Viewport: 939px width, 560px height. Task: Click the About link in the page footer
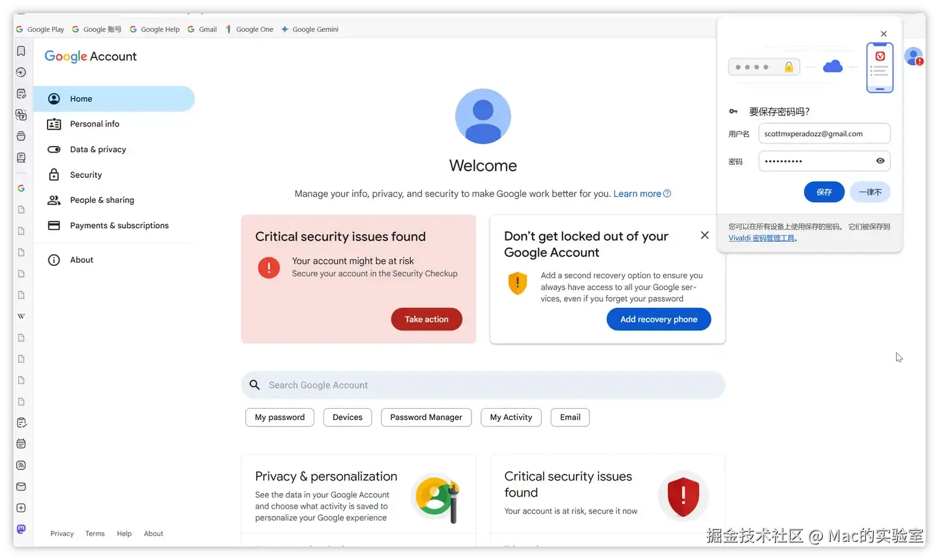click(153, 534)
